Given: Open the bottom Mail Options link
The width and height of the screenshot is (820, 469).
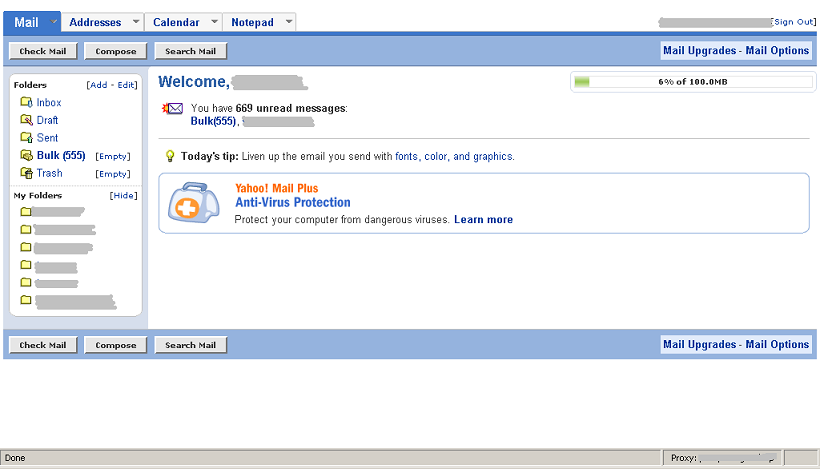Looking at the screenshot, I should point(777,345).
